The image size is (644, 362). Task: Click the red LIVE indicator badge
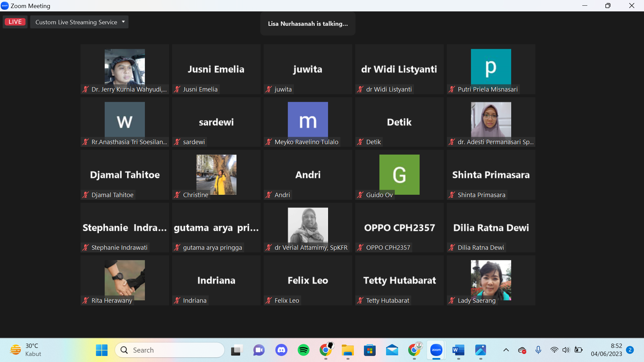(x=15, y=22)
